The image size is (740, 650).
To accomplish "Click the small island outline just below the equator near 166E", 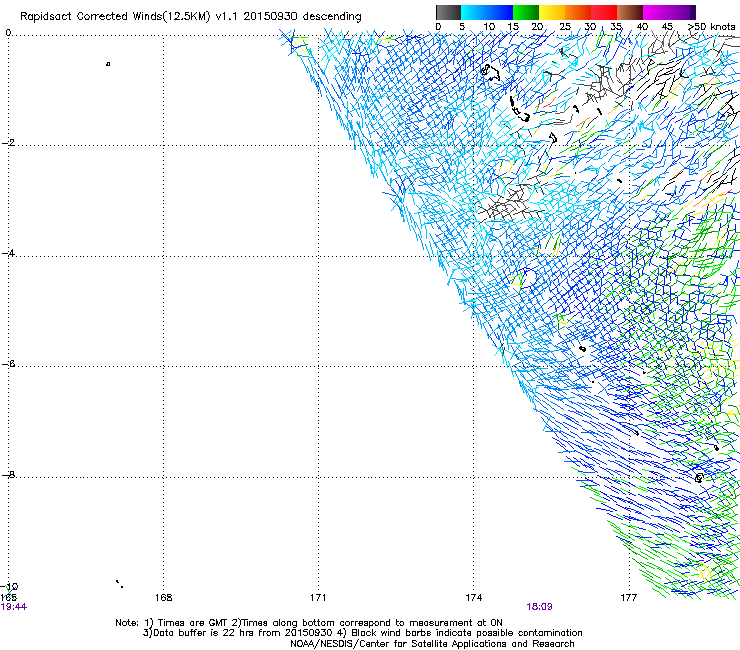I will pos(108,64).
